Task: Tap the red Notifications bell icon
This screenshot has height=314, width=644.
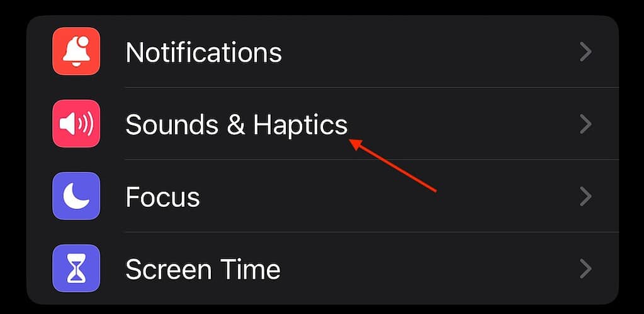Action: (76, 52)
